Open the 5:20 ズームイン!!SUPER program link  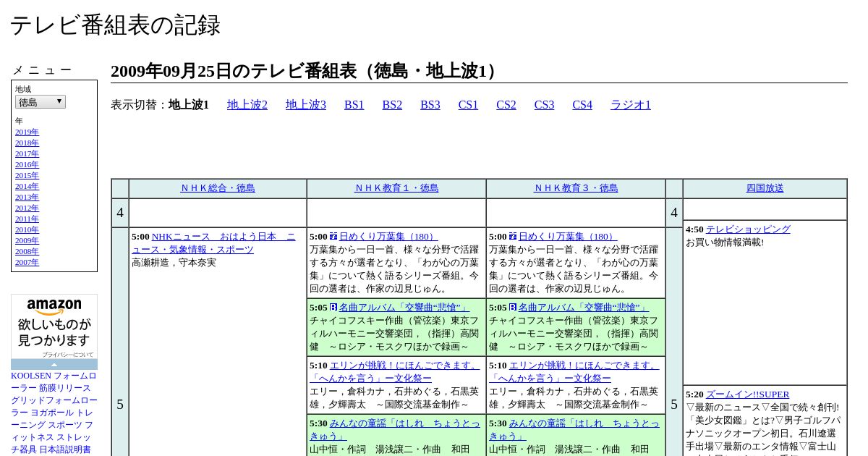(x=747, y=394)
